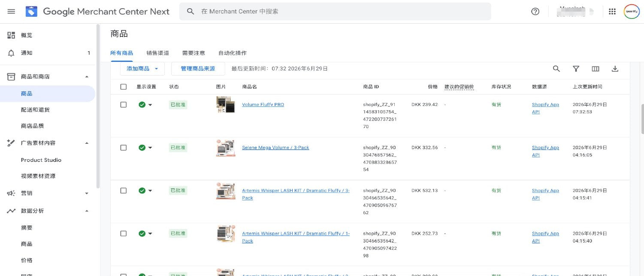Open display dropdown for Artemis Whisper 3-Pack
Image resolution: width=644 pixels, height=276 pixels.
(150, 191)
